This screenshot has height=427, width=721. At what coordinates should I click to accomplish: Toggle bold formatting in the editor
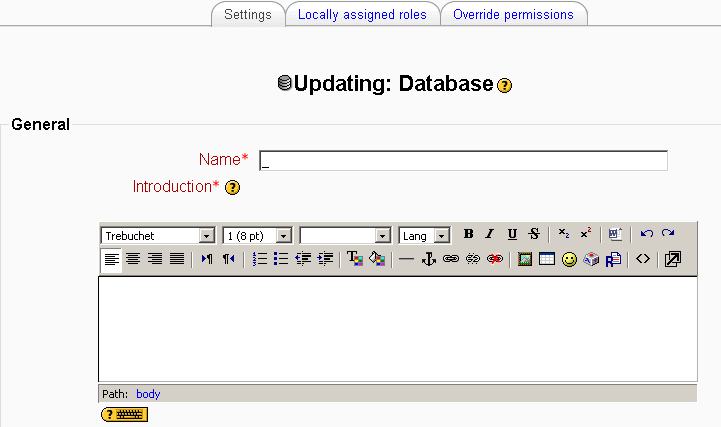468,234
